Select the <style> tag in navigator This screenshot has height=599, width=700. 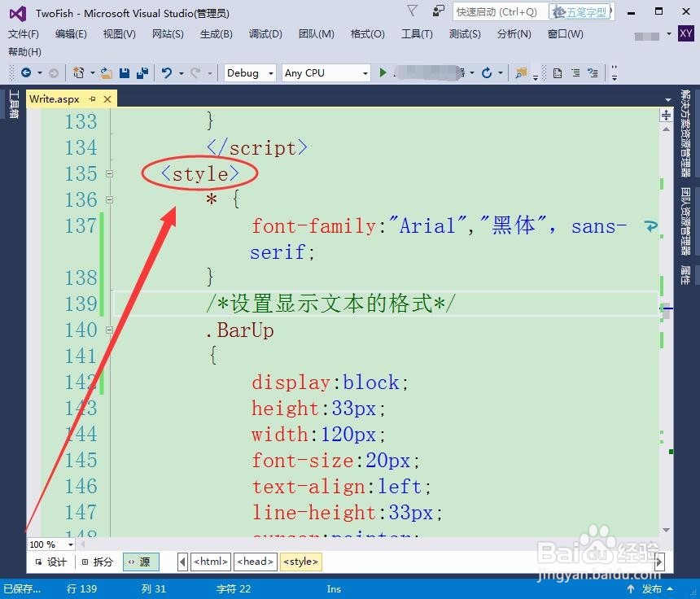[301, 562]
